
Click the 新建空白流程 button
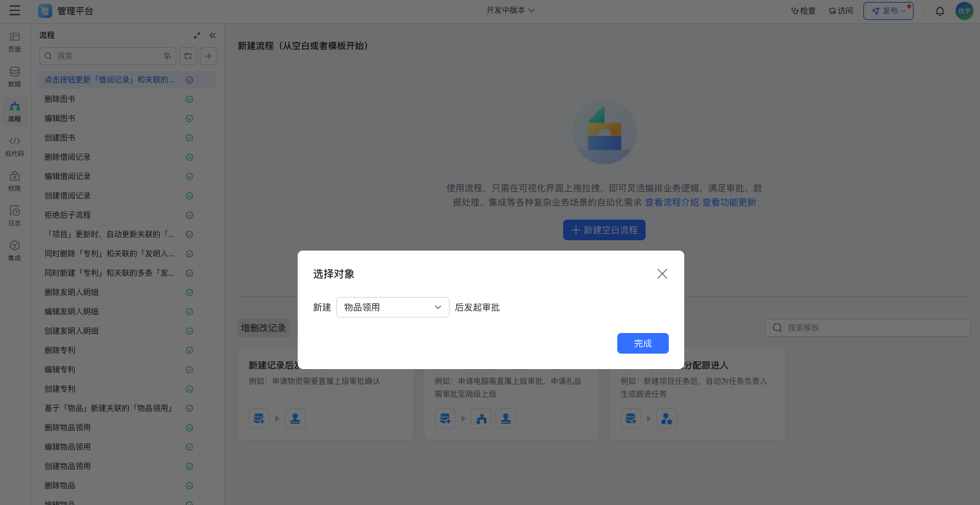coord(604,230)
